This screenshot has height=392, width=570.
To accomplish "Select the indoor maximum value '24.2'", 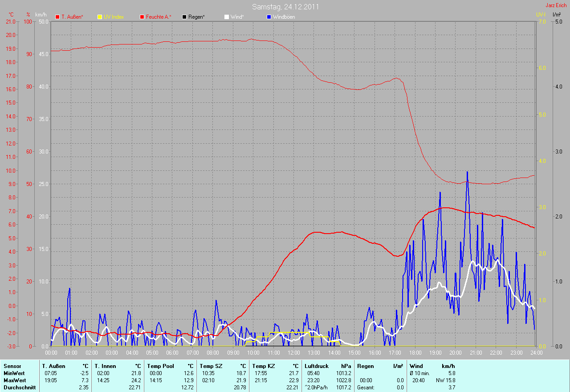I will (x=136, y=380).
